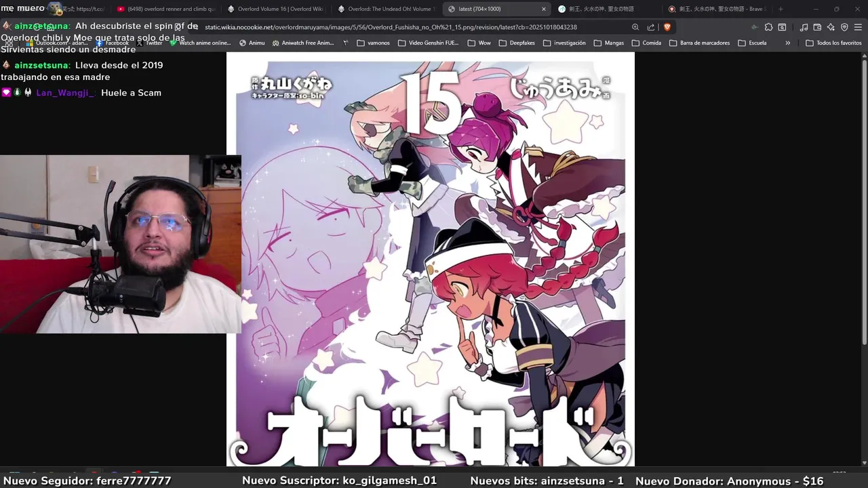Expand the Mangas bookmark folder

(x=608, y=43)
